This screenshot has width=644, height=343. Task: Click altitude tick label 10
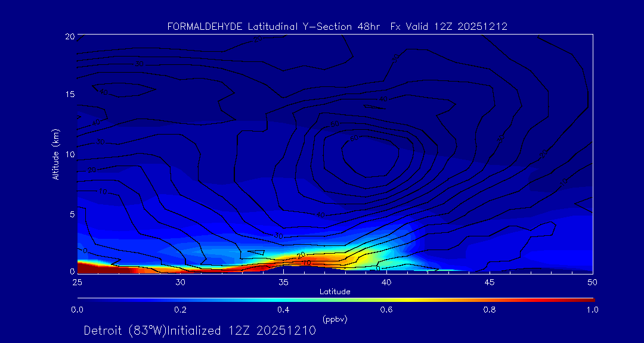[x=69, y=154]
